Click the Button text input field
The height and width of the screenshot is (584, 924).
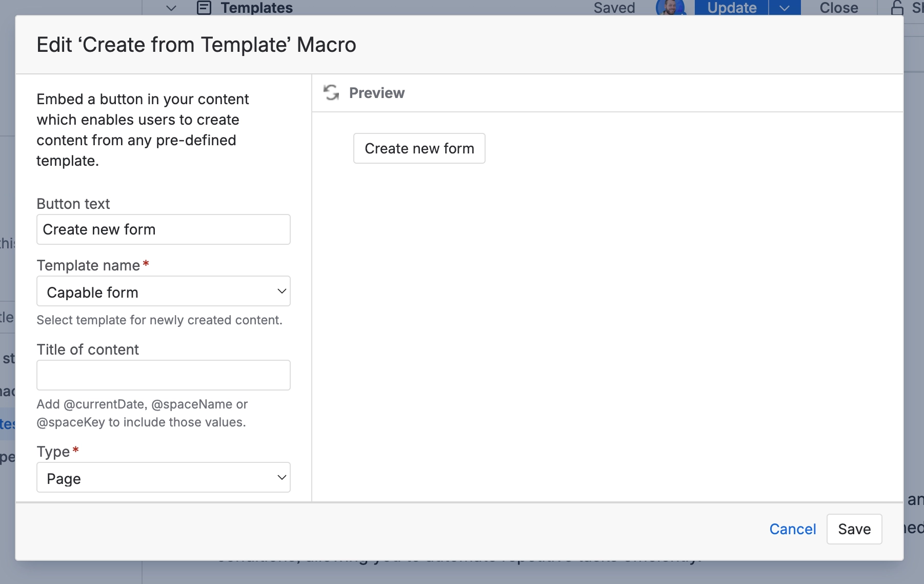click(x=164, y=229)
